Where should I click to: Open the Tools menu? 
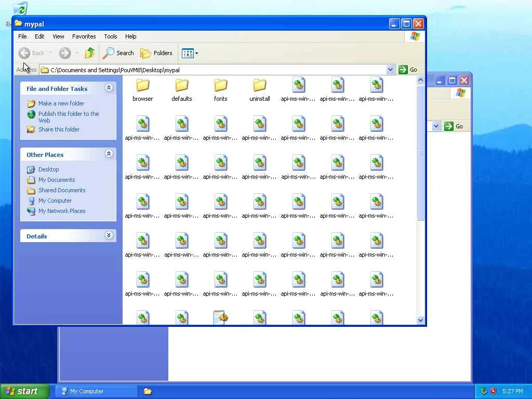pyautogui.click(x=111, y=36)
